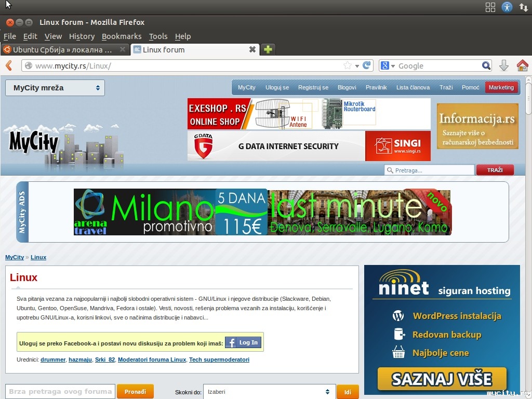Viewport: 532px width, 399px height.
Task: Click the MyCity breadcrumb link
Action: pyautogui.click(x=15, y=257)
